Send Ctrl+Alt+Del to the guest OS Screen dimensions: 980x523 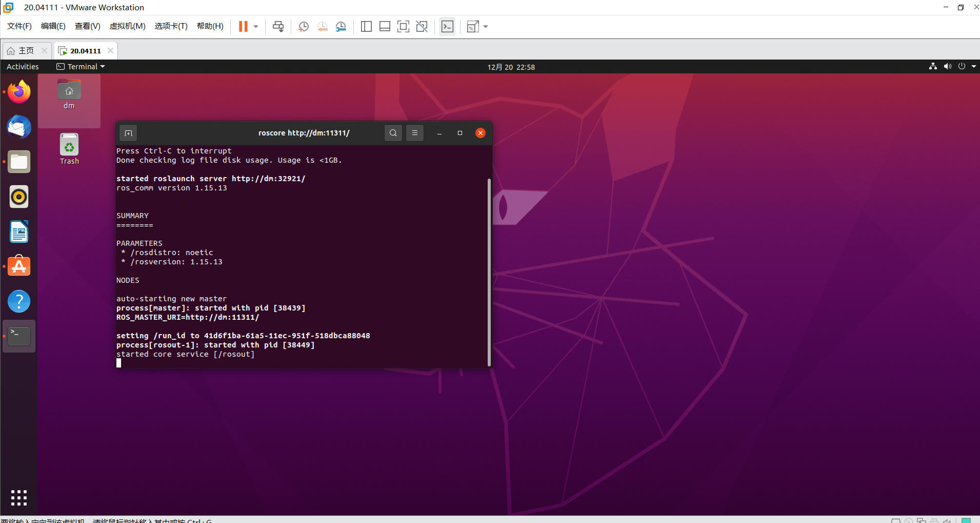pyautogui.click(x=277, y=26)
